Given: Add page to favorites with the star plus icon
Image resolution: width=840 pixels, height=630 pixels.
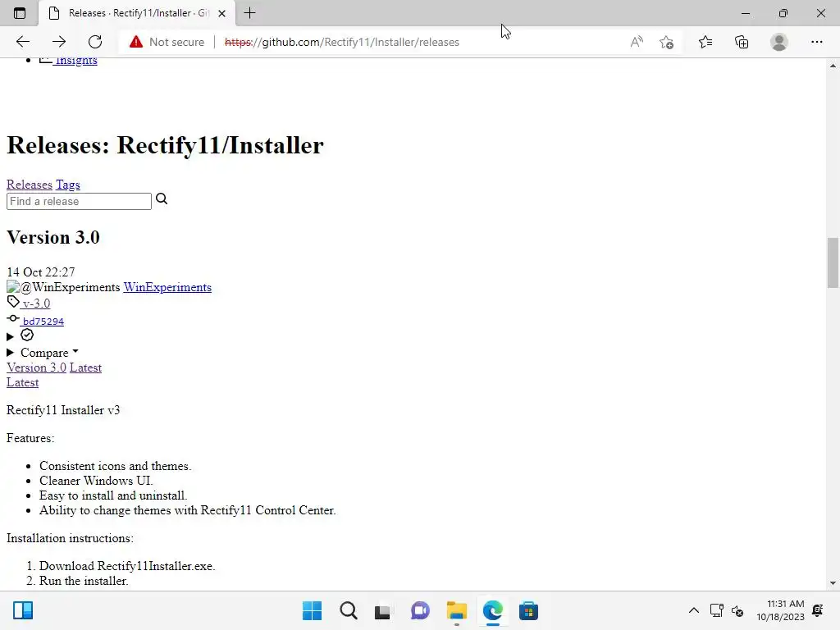Looking at the screenshot, I should click(x=666, y=42).
